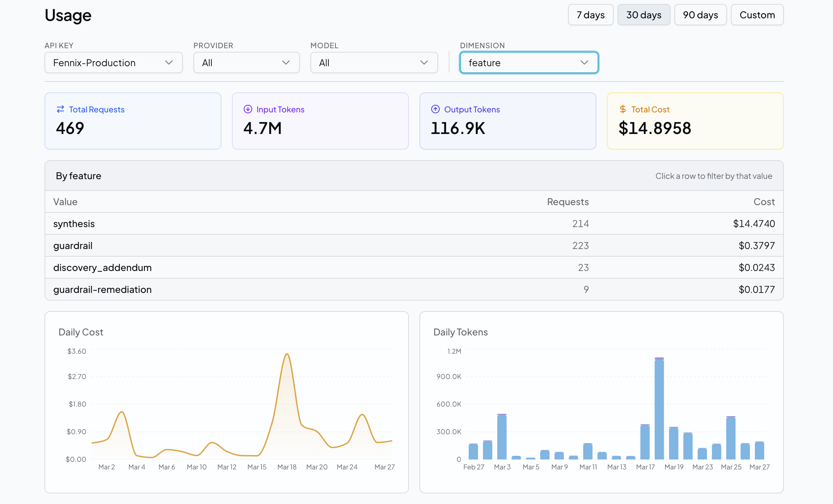The width and height of the screenshot is (833, 504).
Task: Switch to the 90 days range
Action: pyautogui.click(x=700, y=15)
